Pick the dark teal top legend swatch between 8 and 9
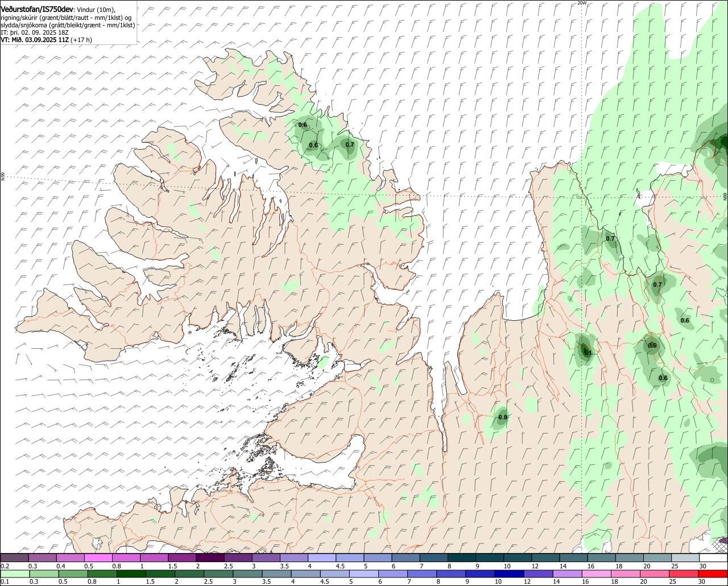728x586 pixels. click(461, 558)
